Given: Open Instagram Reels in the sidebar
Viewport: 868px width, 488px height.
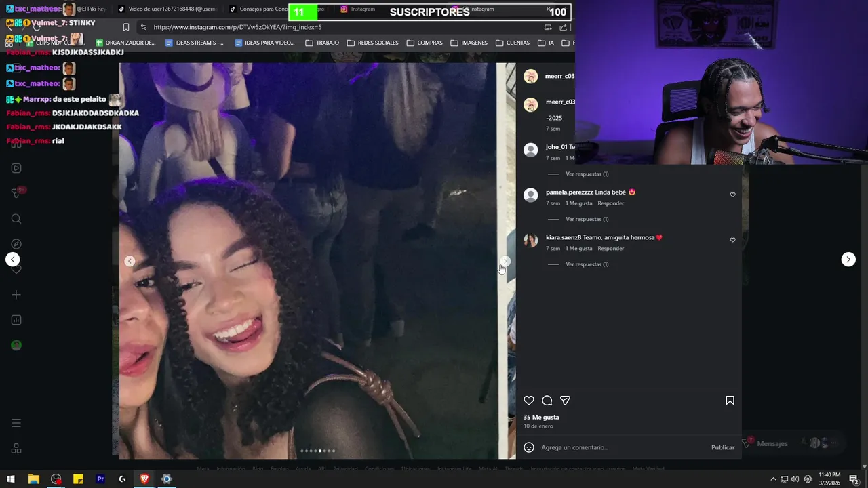Looking at the screenshot, I should tap(16, 168).
